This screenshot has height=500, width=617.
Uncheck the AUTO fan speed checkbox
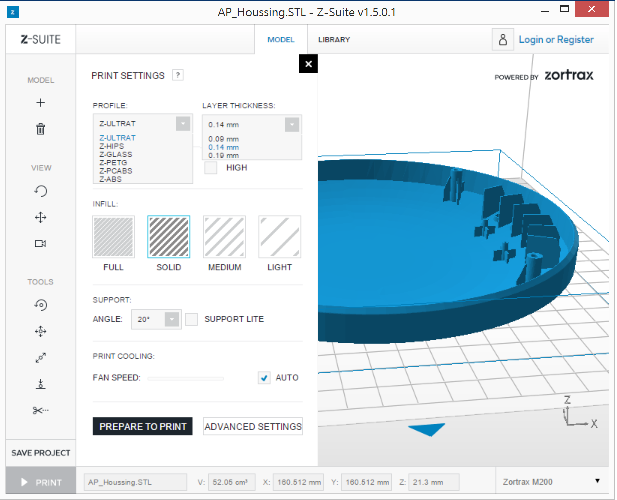pos(264,378)
